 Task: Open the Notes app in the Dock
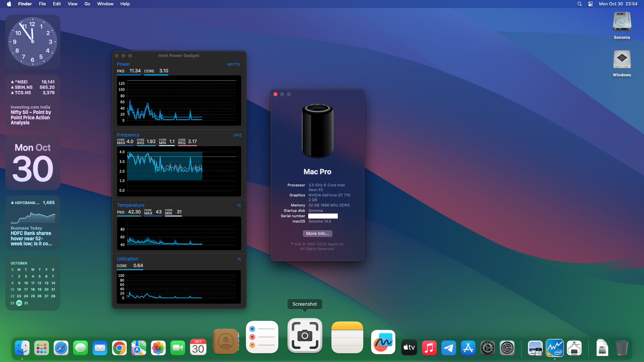point(347,337)
